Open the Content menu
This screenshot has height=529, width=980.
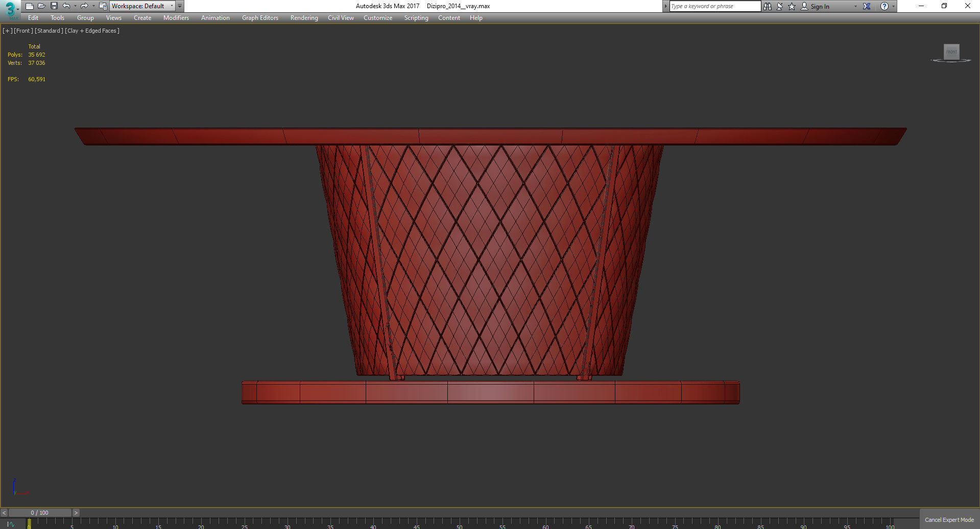coord(449,18)
